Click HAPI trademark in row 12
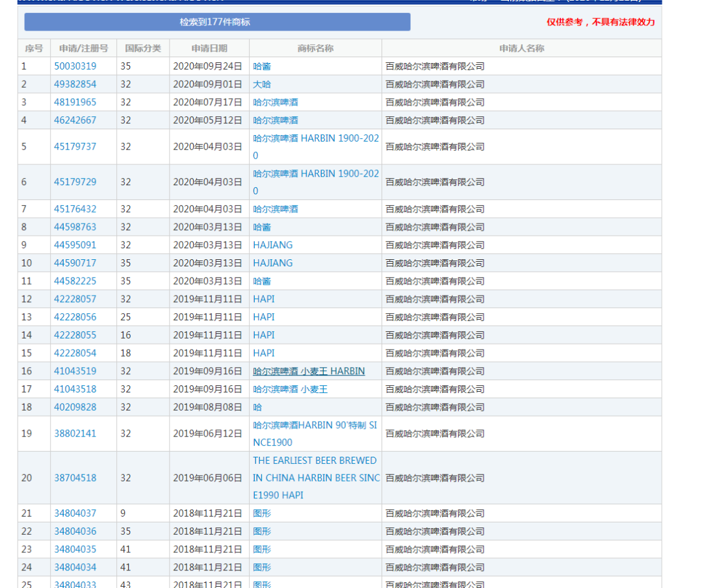 pyautogui.click(x=263, y=299)
